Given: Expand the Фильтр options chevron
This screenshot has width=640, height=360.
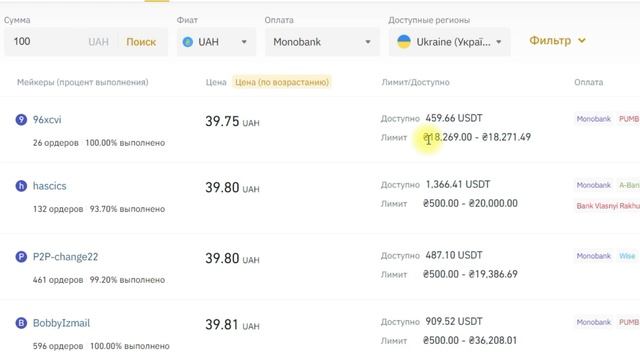Looking at the screenshot, I should 582,40.
